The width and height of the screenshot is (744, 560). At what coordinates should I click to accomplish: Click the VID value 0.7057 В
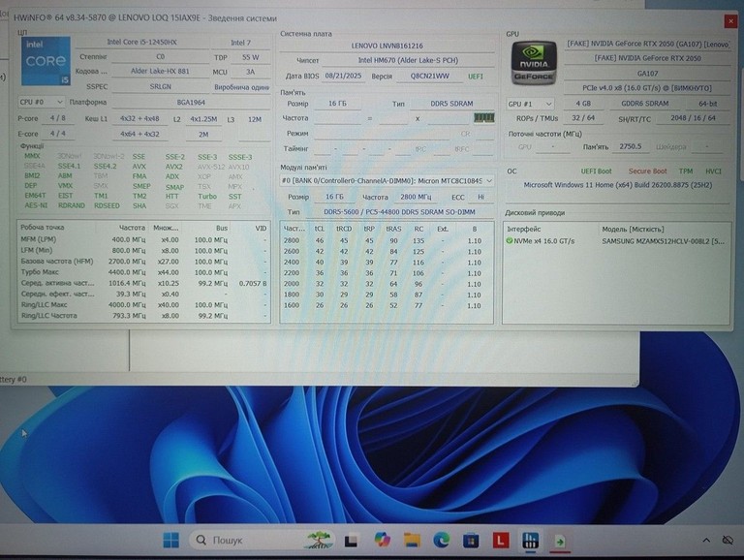pos(253,283)
